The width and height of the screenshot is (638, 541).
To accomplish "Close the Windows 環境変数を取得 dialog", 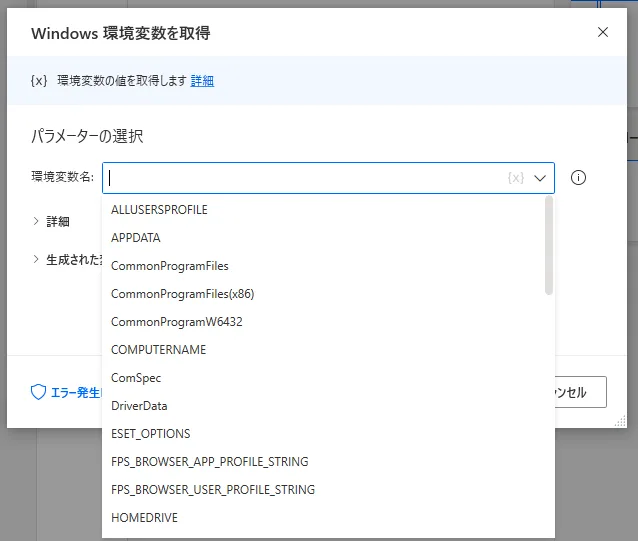I will [x=602, y=32].
